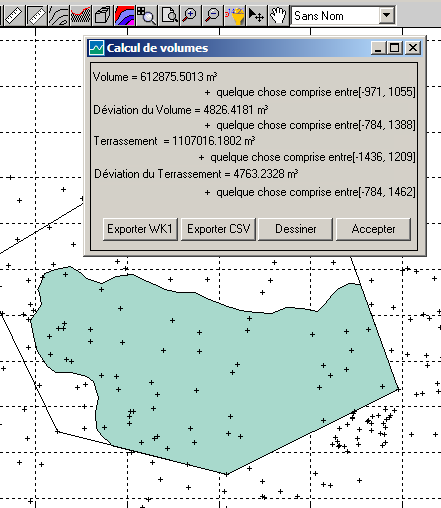Open the colored surface map tool
Screen dimensions: 441x508
coord(124,15)
